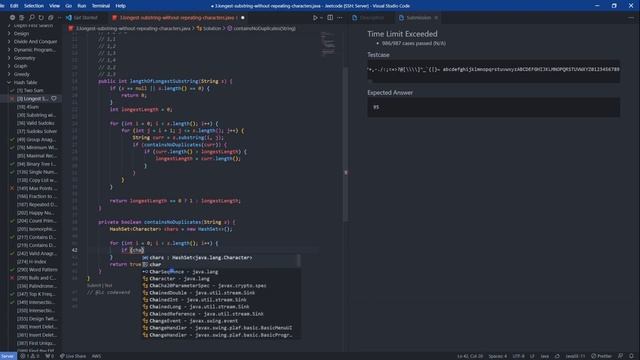
Task: Switch to the Get Started tab
Action: pos(84,18)
